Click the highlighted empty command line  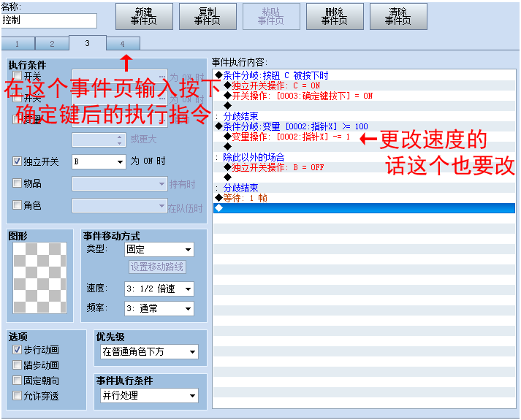(365, 208)
